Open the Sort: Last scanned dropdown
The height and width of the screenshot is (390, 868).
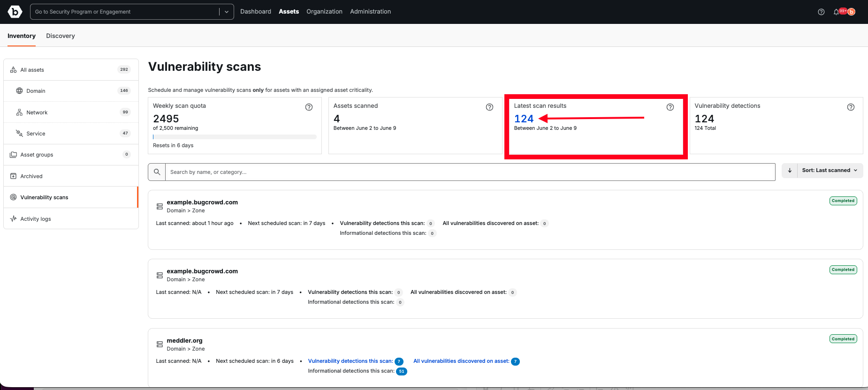(830, 171)
